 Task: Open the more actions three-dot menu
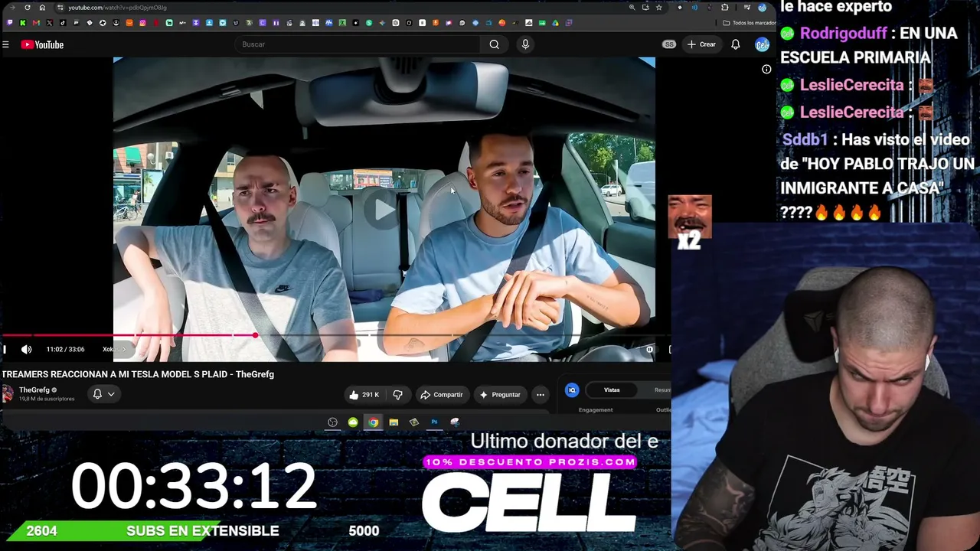[541, 395]
